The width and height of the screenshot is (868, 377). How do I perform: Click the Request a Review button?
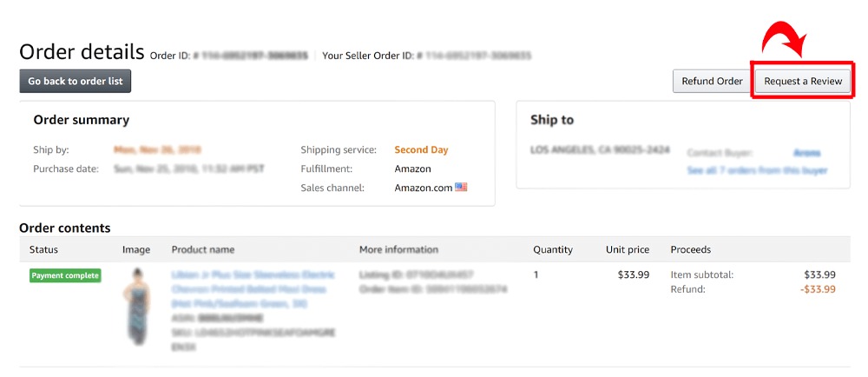pyautogui.click(x=803, y=82)
